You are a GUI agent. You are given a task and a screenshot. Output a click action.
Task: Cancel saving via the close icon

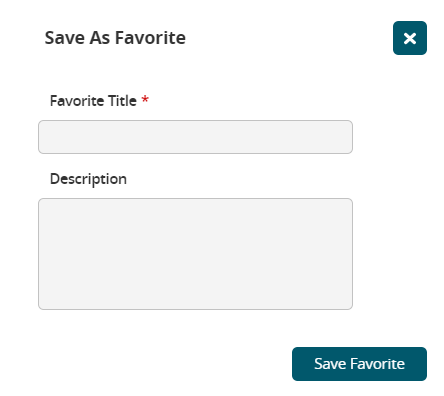410,38
